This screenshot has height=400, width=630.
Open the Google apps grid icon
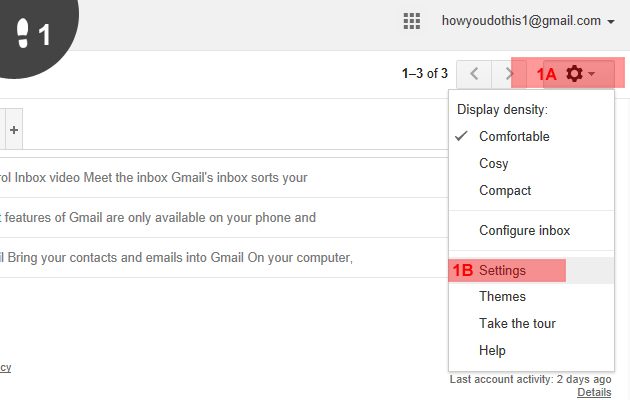coord(411,21)
